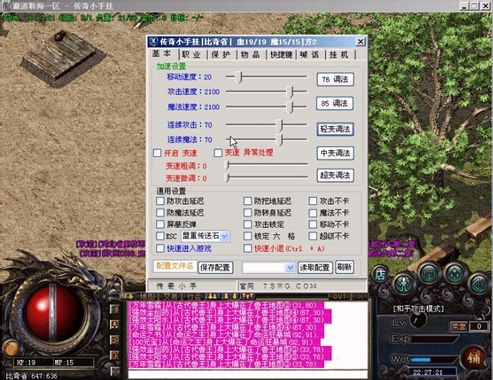
Task: Switch to the 基本 tab
Action: 162,54
